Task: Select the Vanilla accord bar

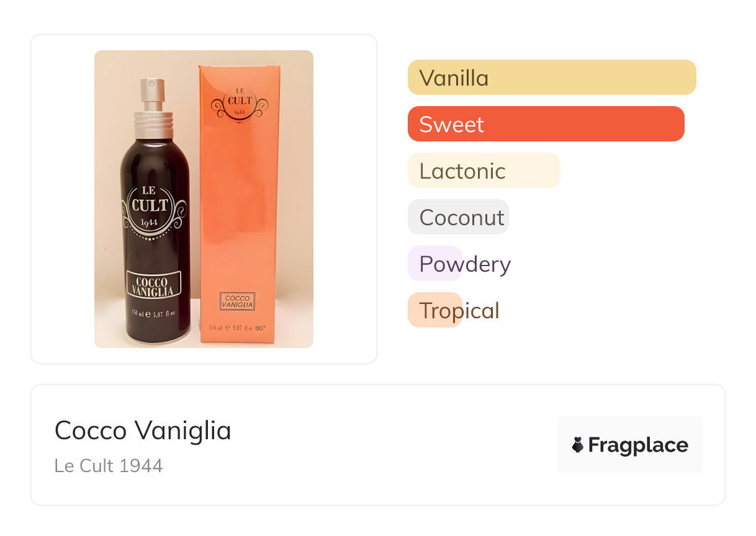Action: 551,78
